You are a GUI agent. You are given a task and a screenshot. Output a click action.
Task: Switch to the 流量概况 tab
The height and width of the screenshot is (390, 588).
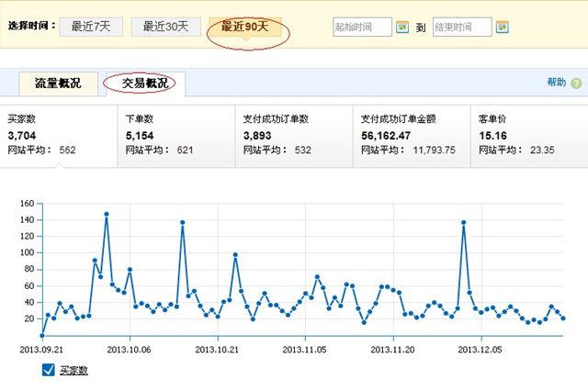(59, 84)
